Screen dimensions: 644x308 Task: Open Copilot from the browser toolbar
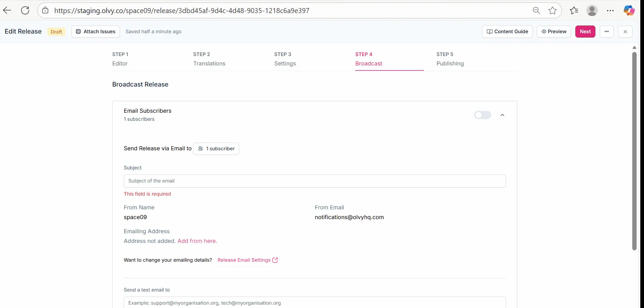pyautogui.click(x=629, y=10)
